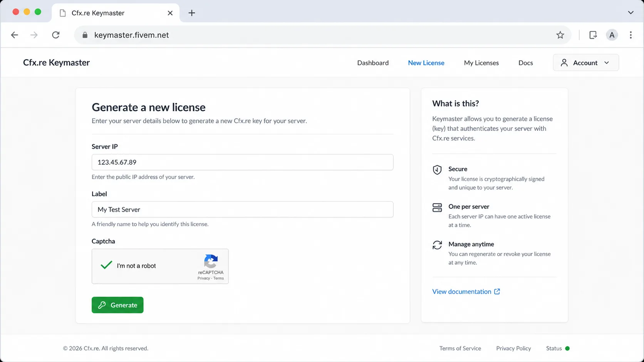The width and height of the screenshot is (644, 362).
Task: Click the padlock site info icon
Action: [x=85, y=35]
